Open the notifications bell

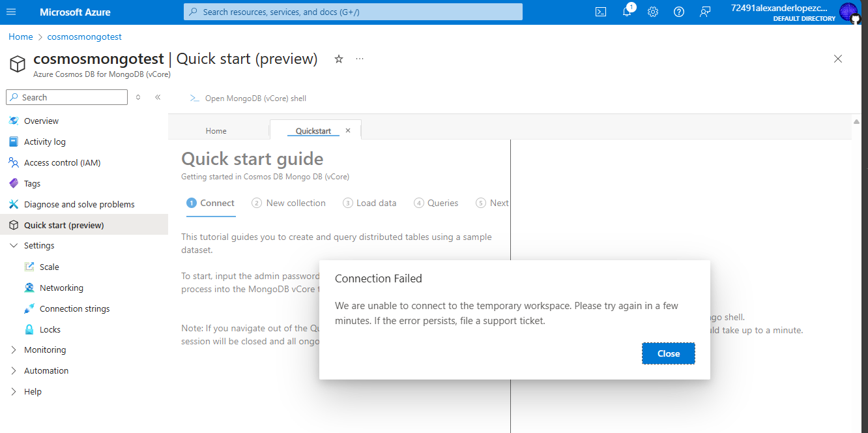627,12
